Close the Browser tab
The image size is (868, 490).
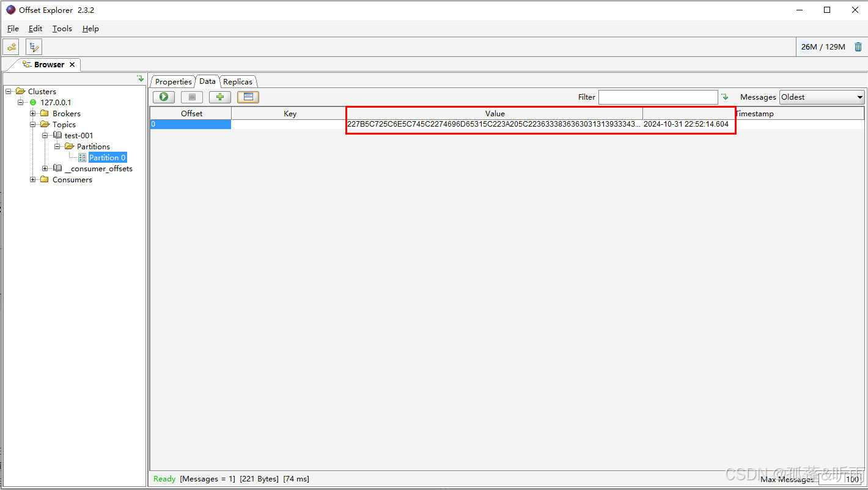pos(72,64)
